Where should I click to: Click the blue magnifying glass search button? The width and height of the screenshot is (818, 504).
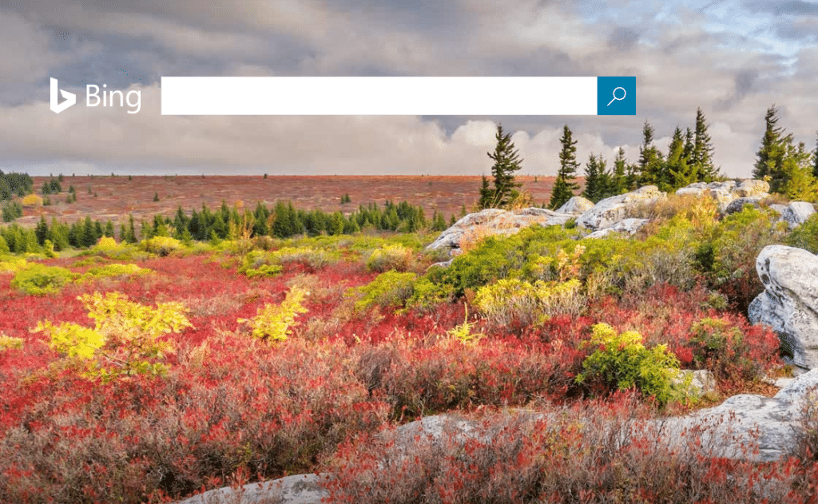[616, 96]
